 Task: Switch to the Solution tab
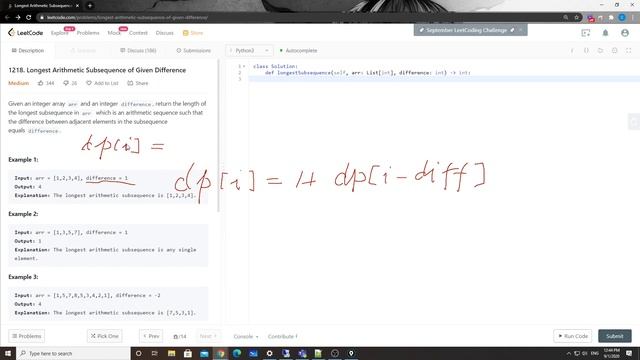pos(83,51)
